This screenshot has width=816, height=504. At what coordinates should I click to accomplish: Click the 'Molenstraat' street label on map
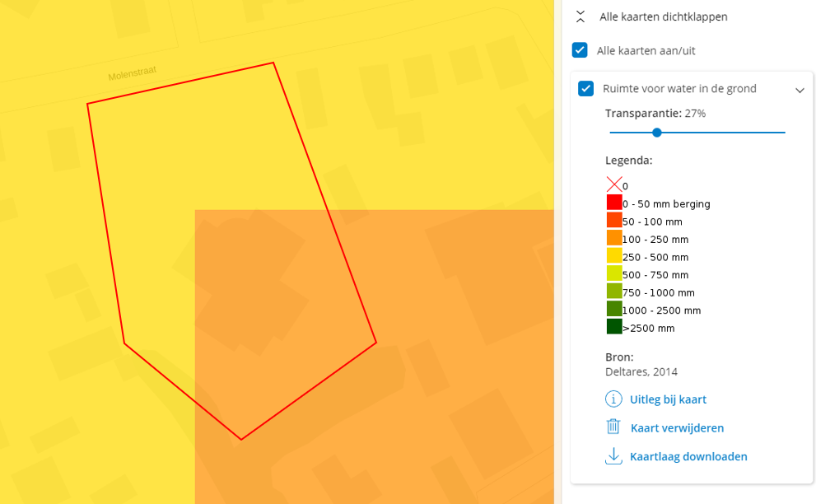click(x=133, y=73)
